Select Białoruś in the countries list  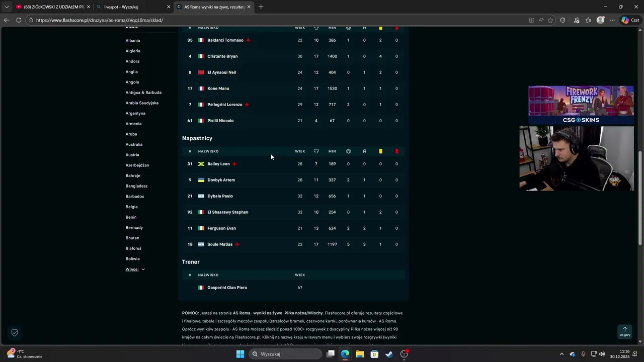point(133,248)
